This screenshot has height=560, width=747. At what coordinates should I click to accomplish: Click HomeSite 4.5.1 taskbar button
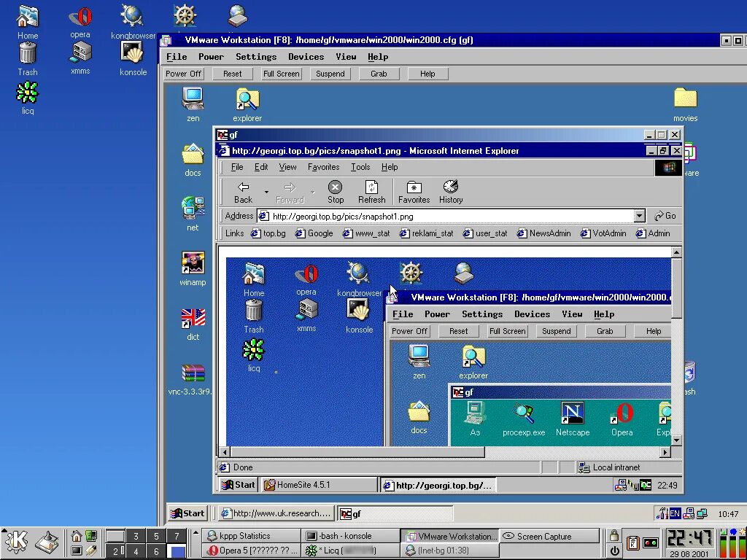[x=320, y=485]
